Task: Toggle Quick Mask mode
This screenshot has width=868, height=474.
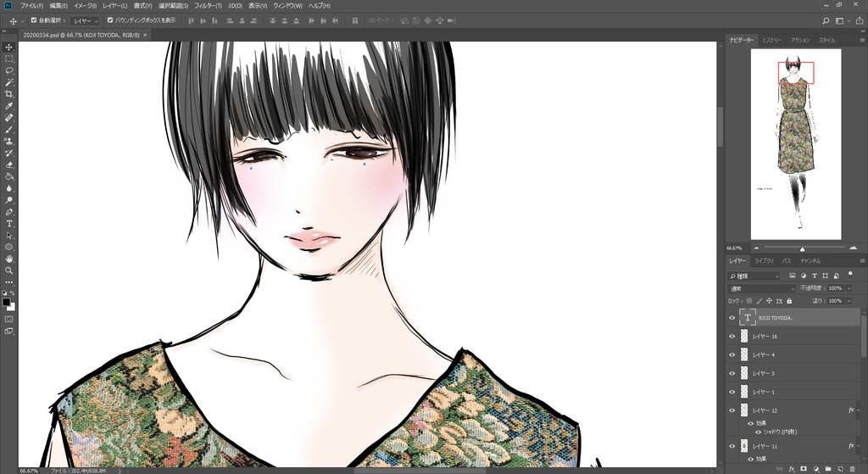Action: coord(8,320)
